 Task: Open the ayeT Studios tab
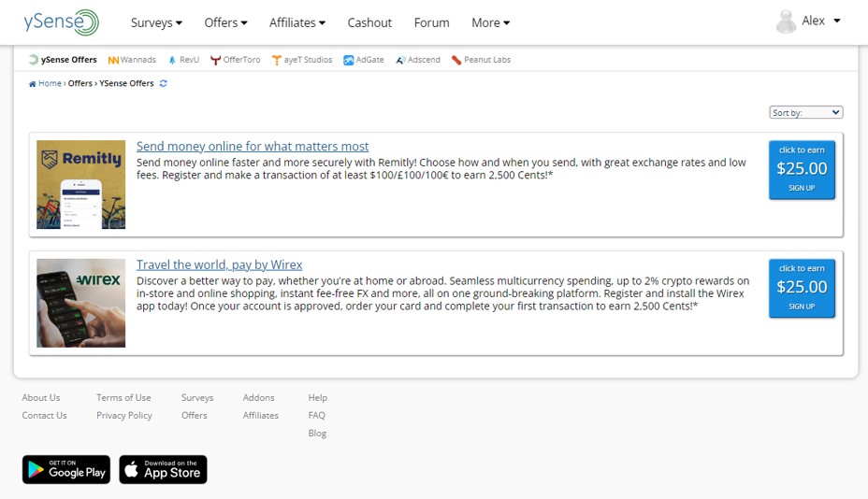pyautogui.click(x=302, y=60)
